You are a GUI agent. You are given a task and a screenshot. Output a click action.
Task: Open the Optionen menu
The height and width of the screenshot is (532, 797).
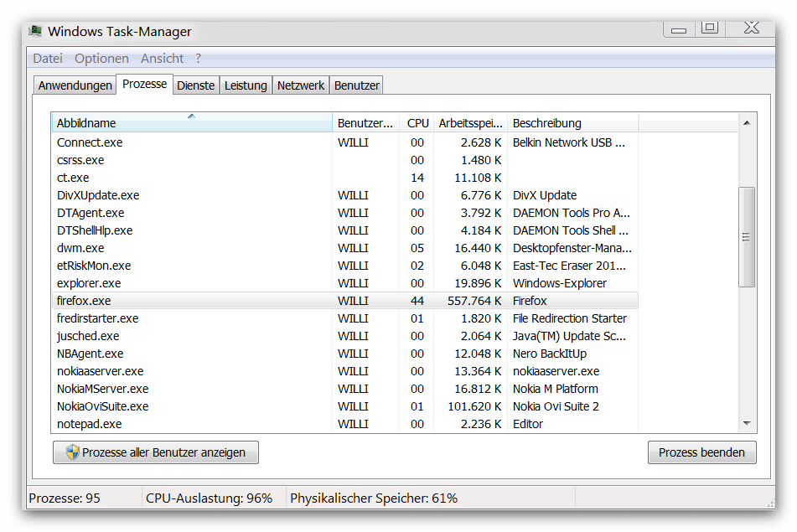coord(101,59)
